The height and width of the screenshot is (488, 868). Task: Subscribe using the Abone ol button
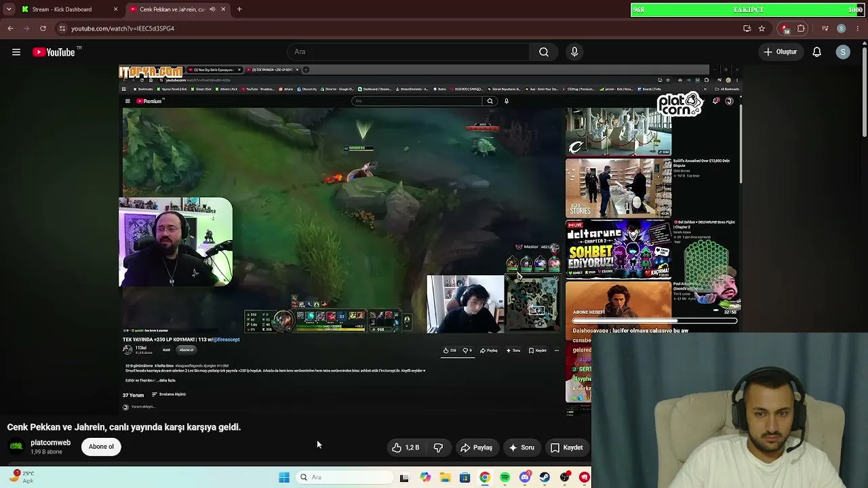101,447
